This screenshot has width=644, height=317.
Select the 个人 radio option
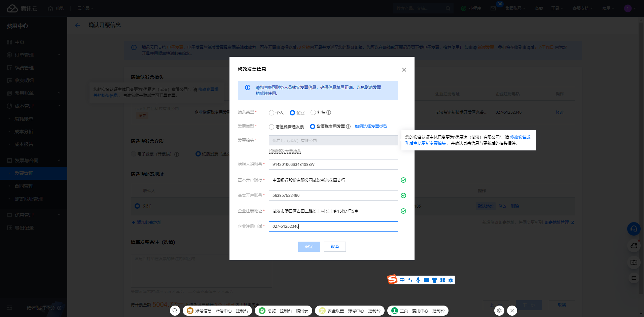point(272,113)
